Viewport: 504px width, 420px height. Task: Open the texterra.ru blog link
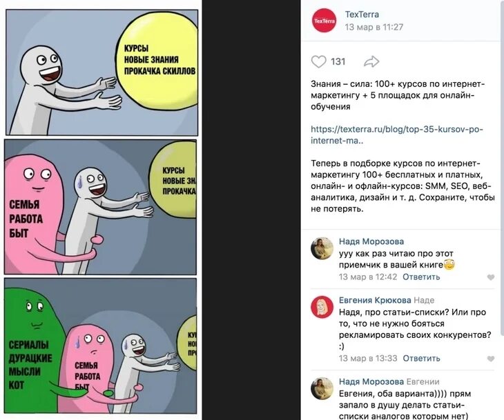coord(397,135)
